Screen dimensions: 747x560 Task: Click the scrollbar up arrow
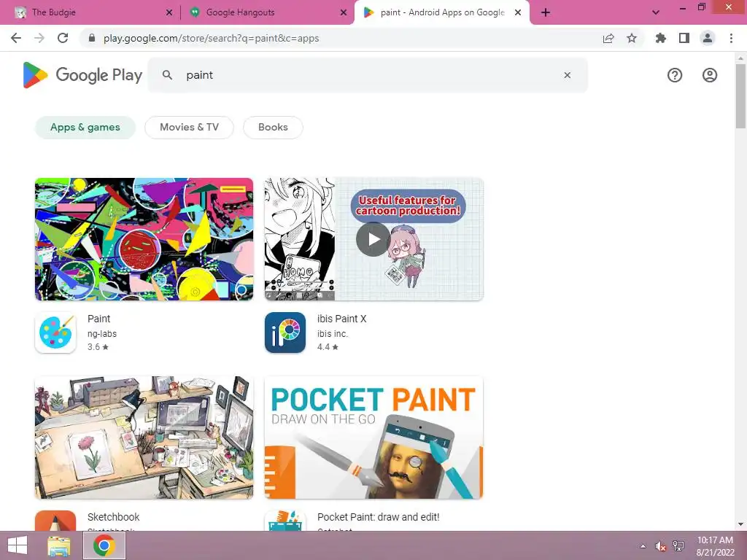tap(740, 58)
